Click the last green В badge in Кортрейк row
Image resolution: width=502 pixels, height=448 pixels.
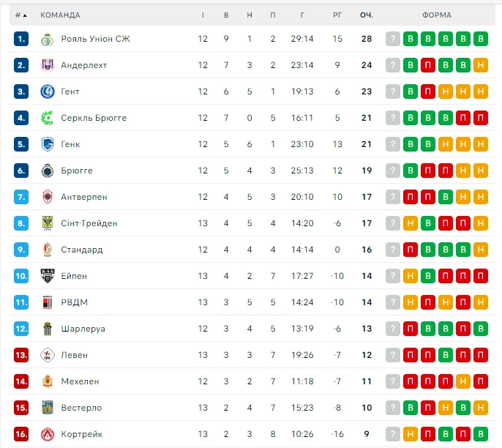pos(481,434)
